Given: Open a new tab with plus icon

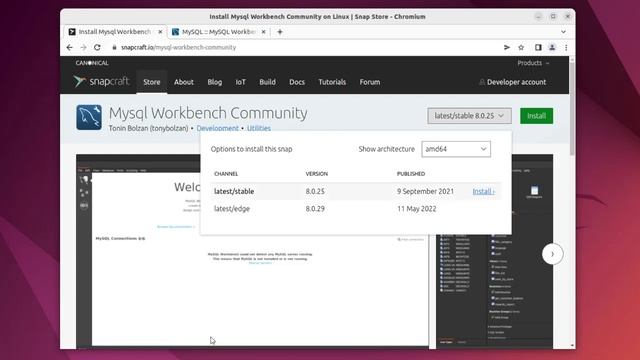Looking at the screenshot, I should click(280, 32).
